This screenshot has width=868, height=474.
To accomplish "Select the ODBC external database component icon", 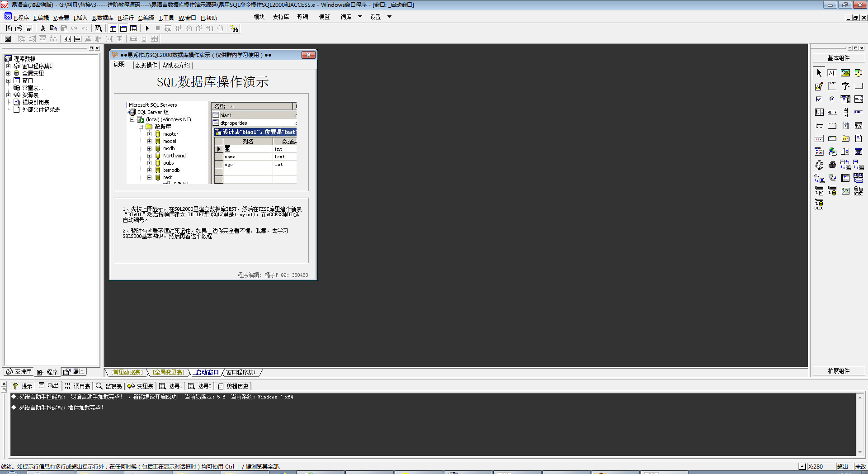I will [x=858, y=191].
